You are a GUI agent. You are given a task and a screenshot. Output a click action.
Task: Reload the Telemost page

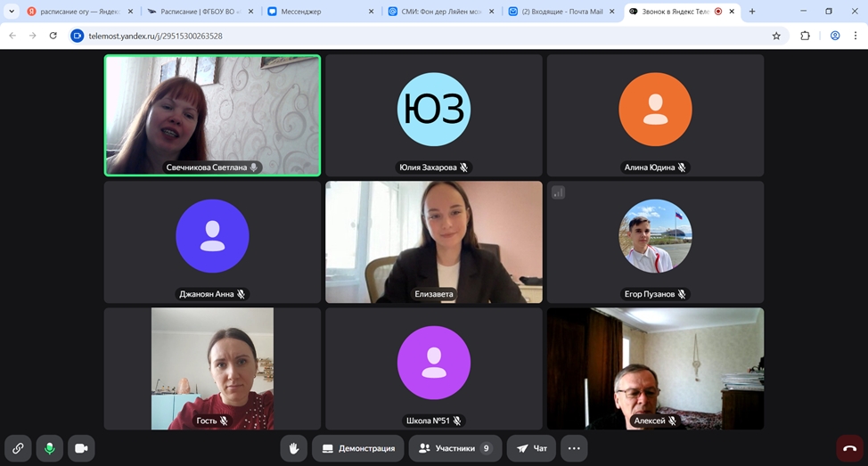(x=53, y=36)
